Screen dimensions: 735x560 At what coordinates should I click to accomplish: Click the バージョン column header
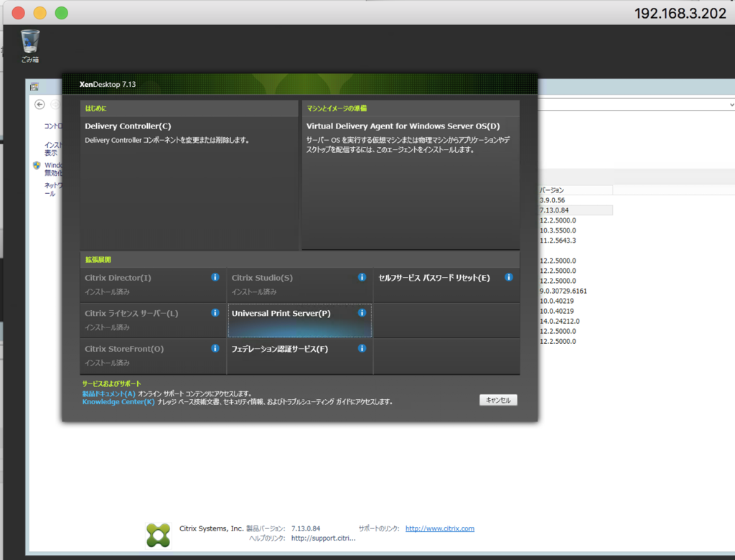click(576, 190)
